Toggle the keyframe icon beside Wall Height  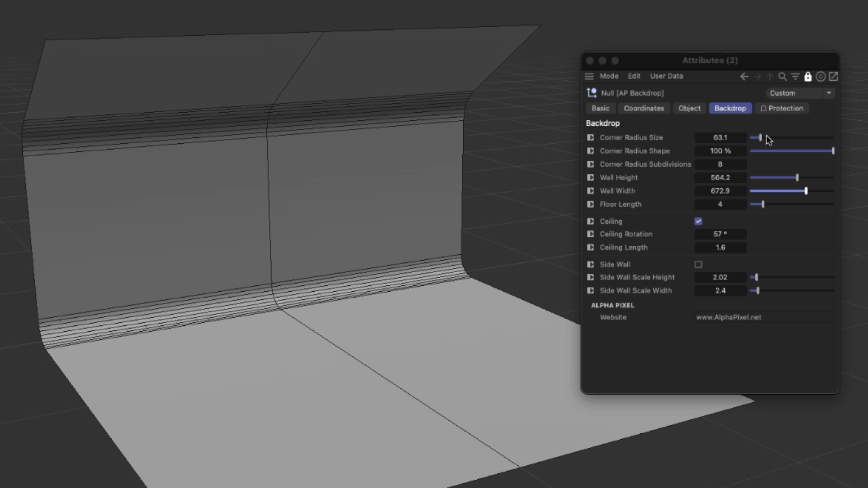pos(590,177)
